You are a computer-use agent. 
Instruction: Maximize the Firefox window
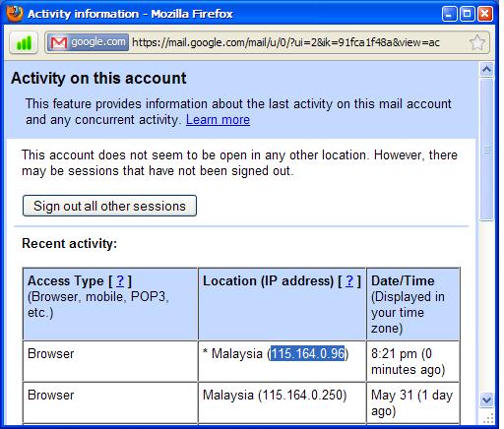467,14
